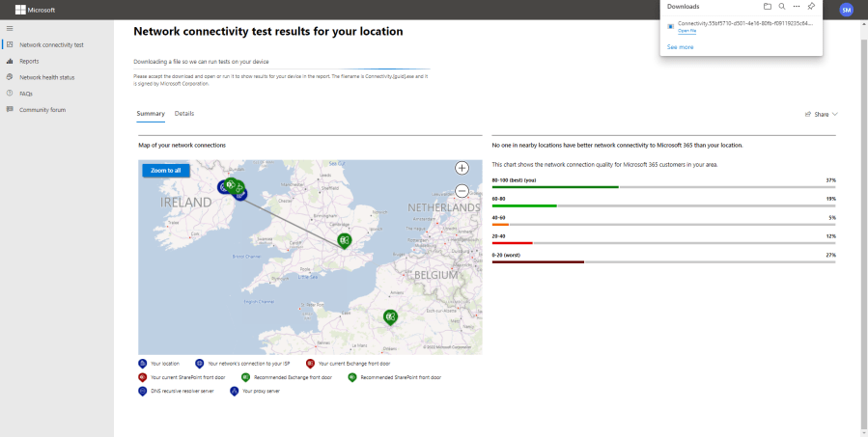Click Open file link for Connectivity download
This screenshot has width=868, height=437.
pos(686,31)
